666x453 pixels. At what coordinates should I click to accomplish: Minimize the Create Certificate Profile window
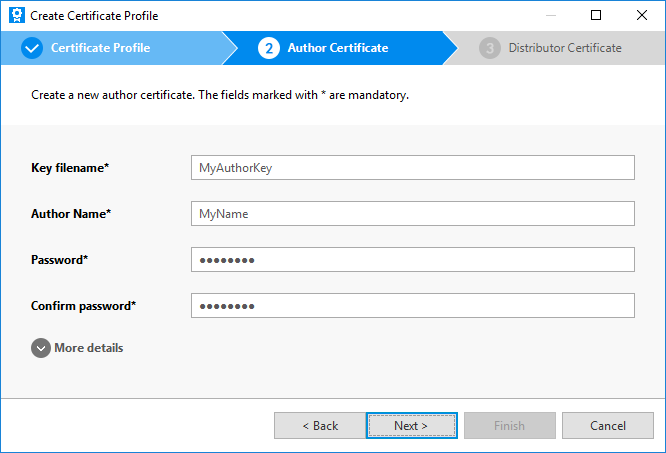point(550,16)
